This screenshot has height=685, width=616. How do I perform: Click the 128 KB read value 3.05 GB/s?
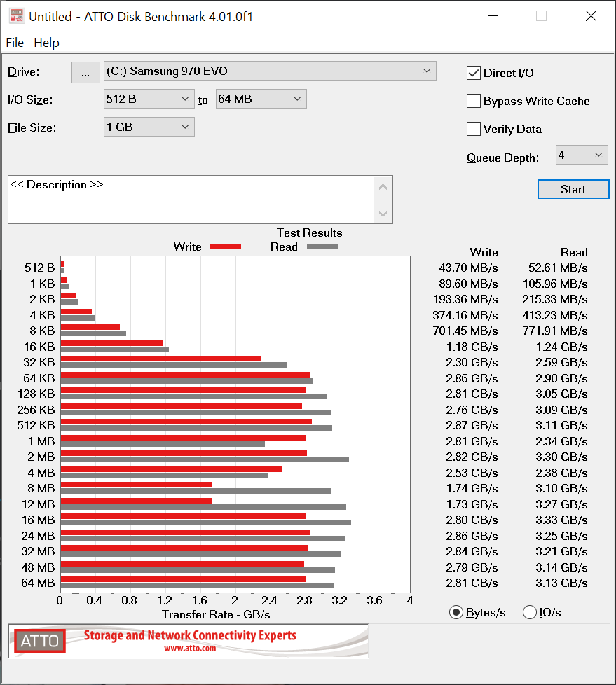[x=562, y=394]
